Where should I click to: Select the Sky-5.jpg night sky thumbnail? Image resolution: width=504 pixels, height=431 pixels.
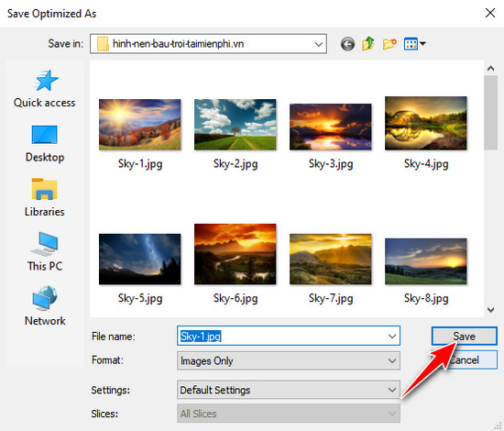tap(140, 260)
